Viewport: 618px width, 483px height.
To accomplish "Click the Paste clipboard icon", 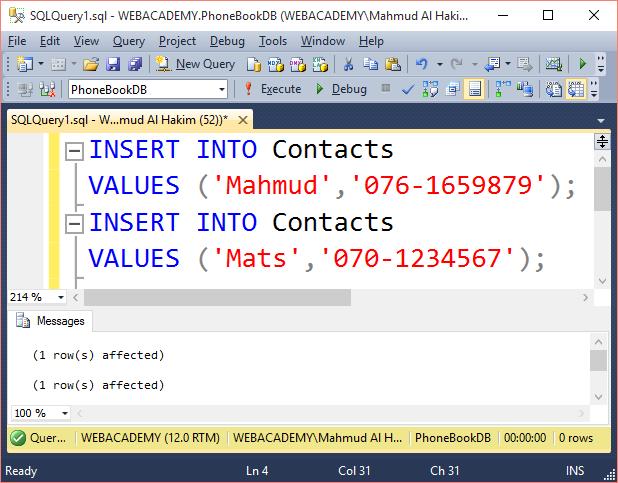I will 393,64.
